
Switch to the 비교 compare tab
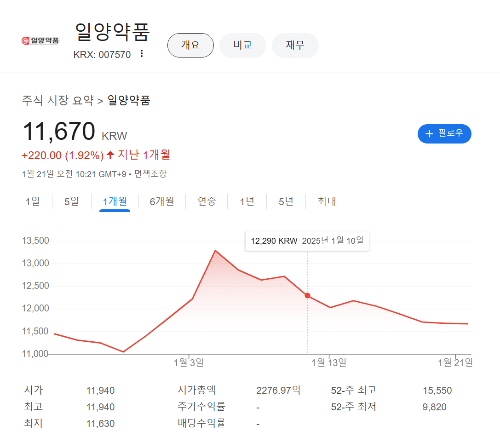(x=243, y=45)
